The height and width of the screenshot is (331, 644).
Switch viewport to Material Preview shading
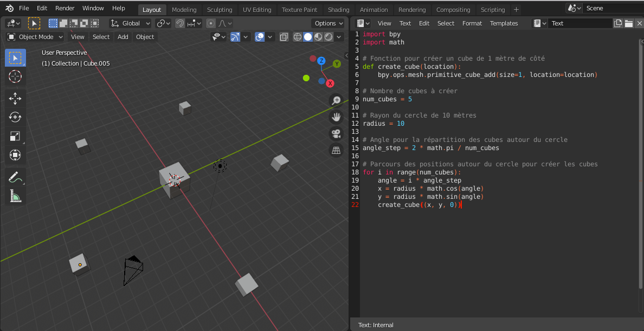coord(318,36)
